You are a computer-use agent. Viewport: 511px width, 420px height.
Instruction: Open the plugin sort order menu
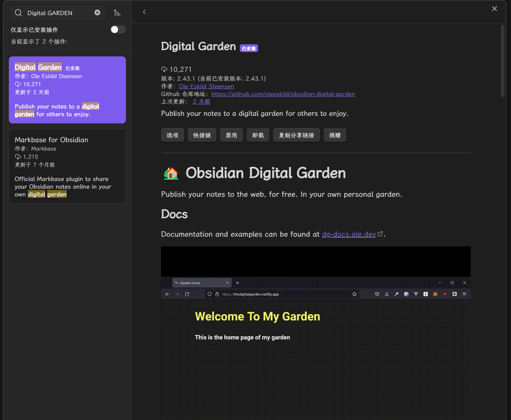pyautogui.click(x=117, y=13)
